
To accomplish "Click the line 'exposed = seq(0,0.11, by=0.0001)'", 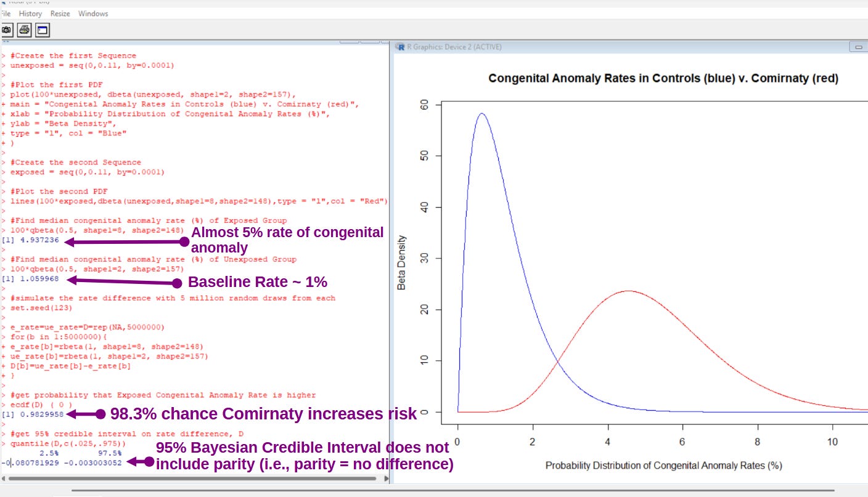I will [88, 172].
